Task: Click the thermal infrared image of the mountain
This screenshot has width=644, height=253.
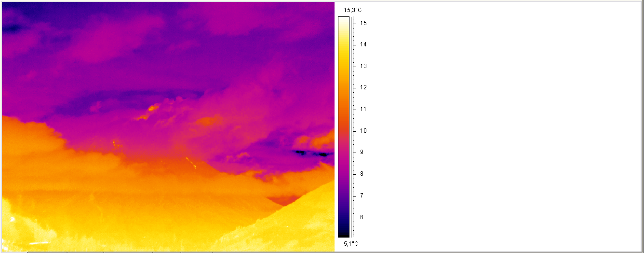Action: [x=168, y=126]
